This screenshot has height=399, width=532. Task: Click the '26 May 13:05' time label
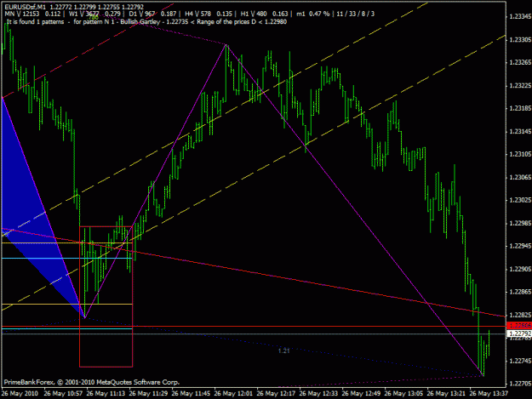coord(403,394)
